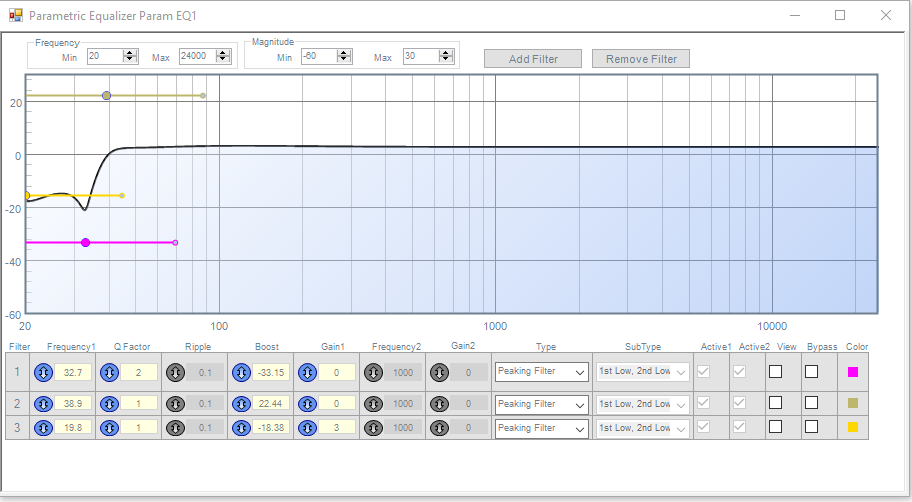Open SubType dropdown for filter 1

tap(643, 372)
